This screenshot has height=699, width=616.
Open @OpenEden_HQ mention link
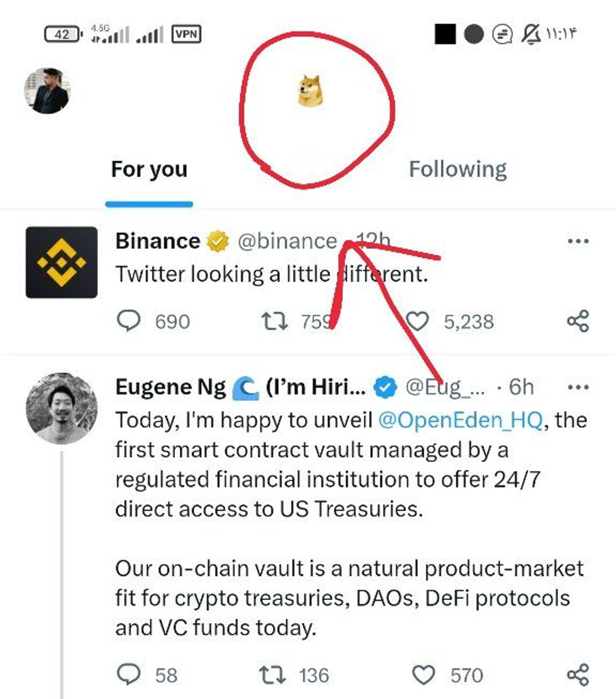point(460,420)
